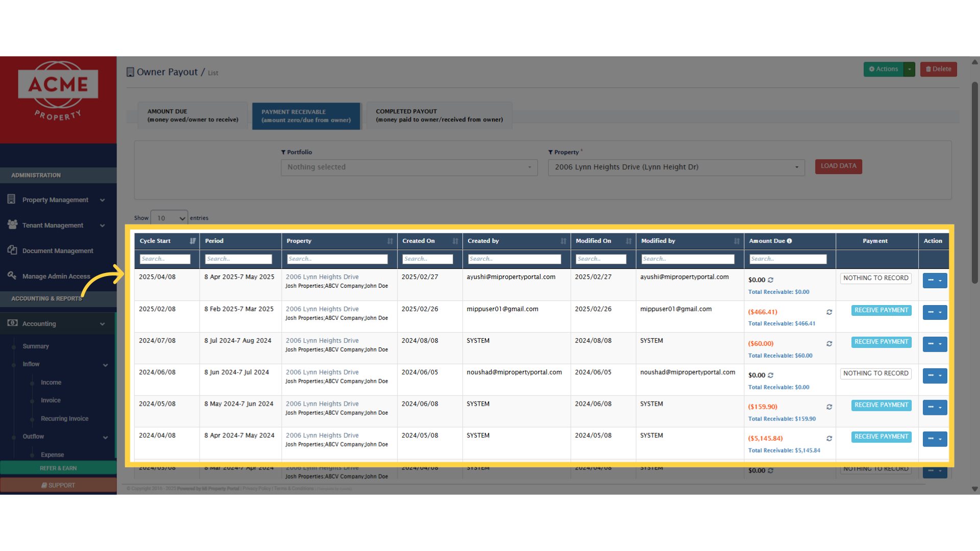
Task: Open Invoice under Inflow
Action: [51, 400]
